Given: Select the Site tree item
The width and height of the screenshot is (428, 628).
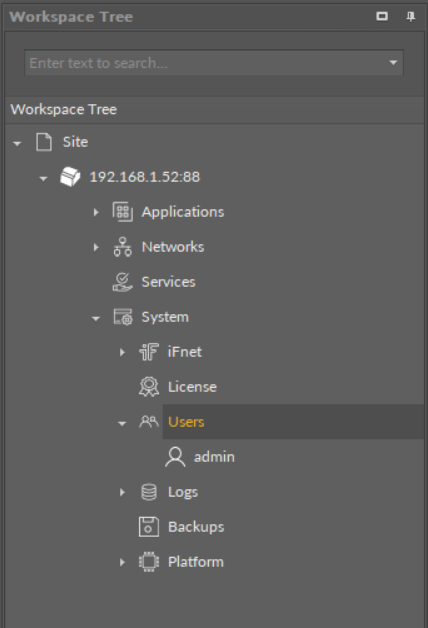Looking at the screenshot, I should pos(75,142).
